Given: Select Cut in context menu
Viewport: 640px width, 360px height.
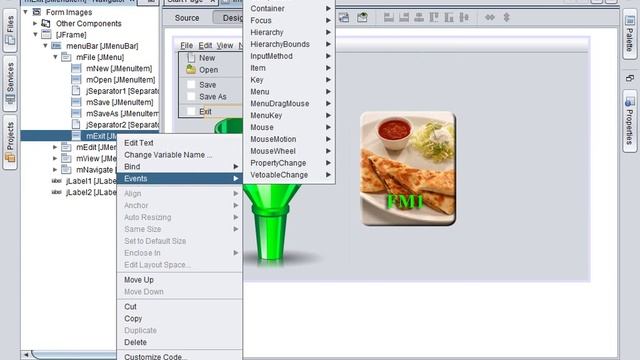Looking at the screenshot, I should click(180, 307).
